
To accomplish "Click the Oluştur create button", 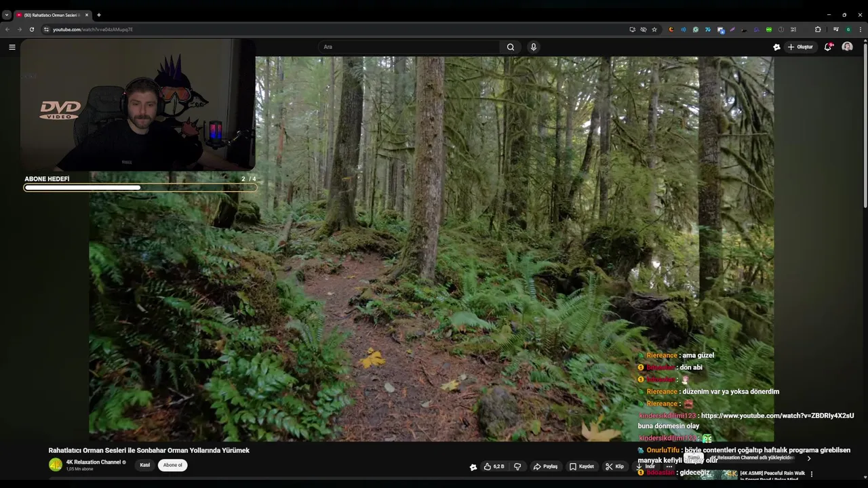I will pos(800,47).
